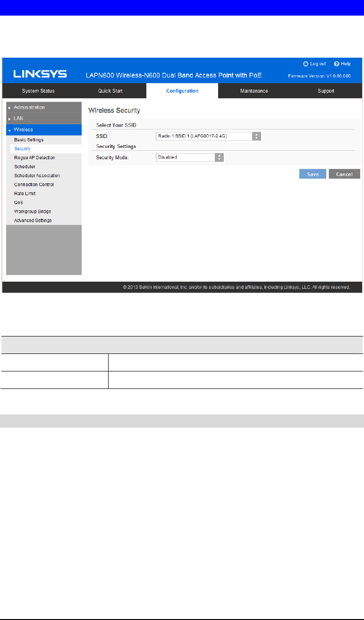Click the Log out icon
The image size is (364, 620).
click(x=305, y=64)
